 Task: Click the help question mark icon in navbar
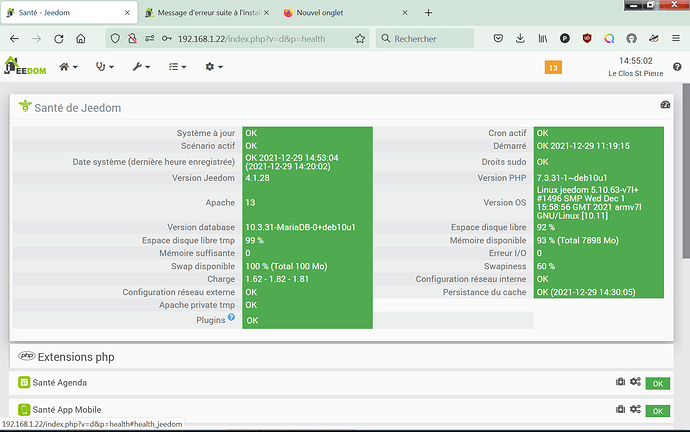tap(677, 67)
